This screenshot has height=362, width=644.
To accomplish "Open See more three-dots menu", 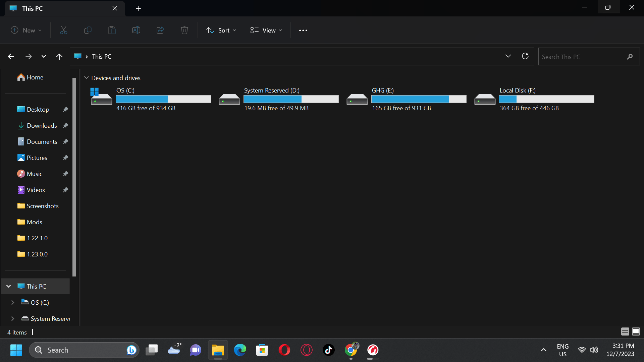I will [303, 31].
